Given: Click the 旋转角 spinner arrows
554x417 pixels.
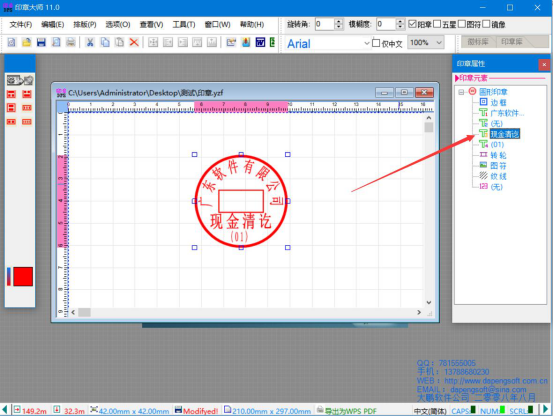Looking at the screenshot, I should (338, 24).
